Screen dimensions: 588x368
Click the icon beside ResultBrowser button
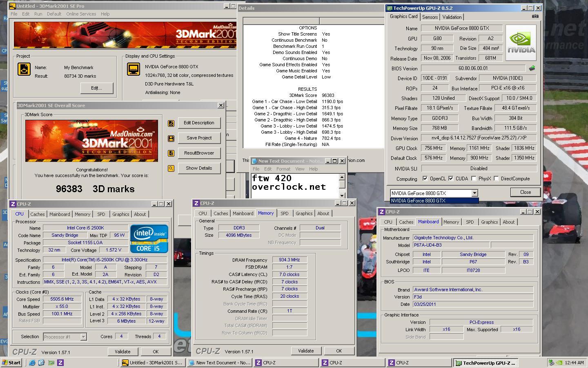pos(171,153)
